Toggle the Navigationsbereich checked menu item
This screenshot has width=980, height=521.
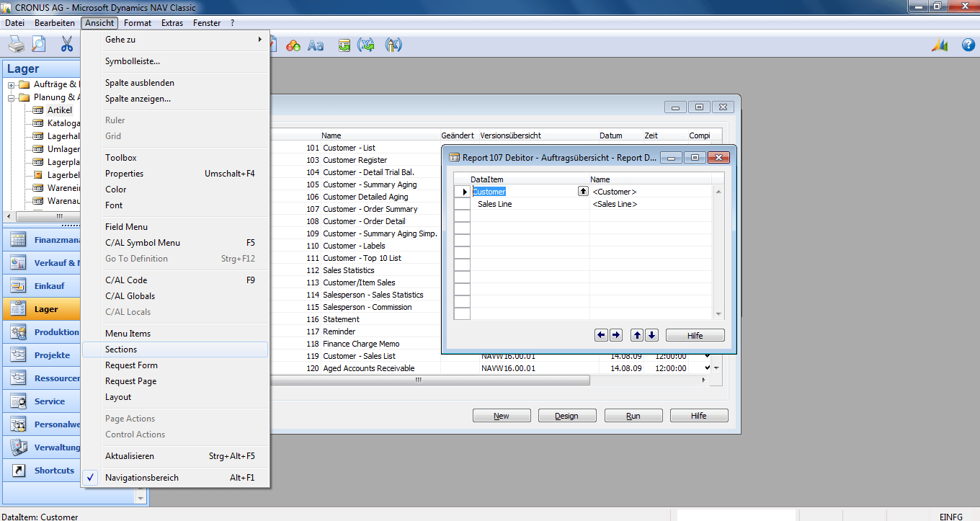tap(177, 477)
